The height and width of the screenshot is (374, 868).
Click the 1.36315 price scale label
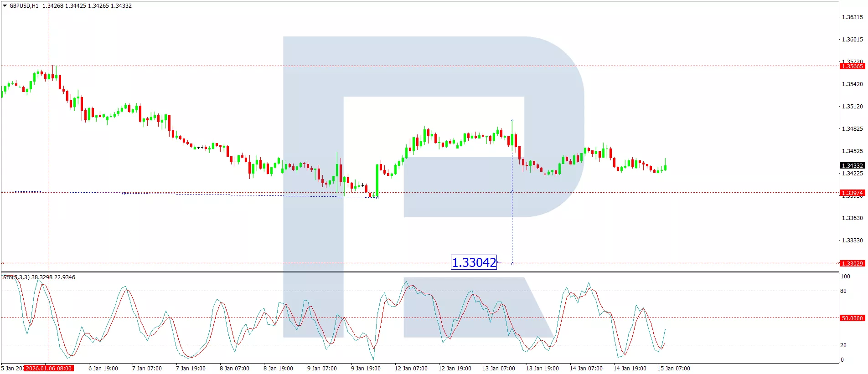tap(852, 17)
